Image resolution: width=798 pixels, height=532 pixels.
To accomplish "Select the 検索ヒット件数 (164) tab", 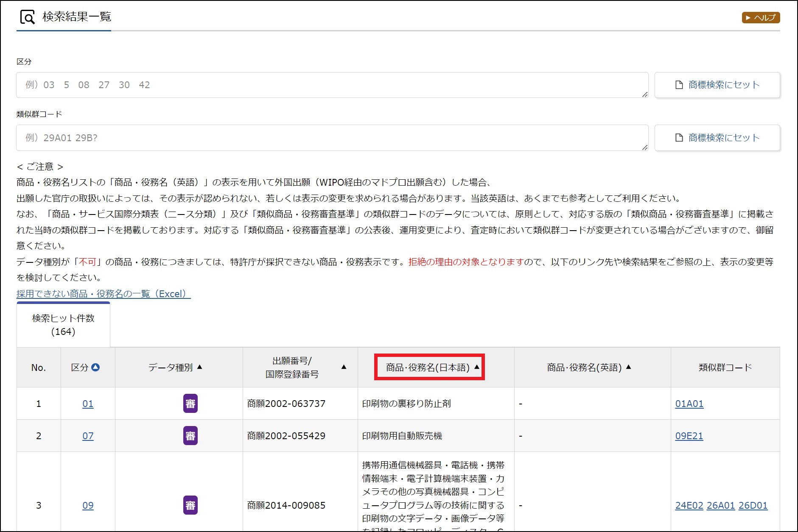I will point(63,325).
